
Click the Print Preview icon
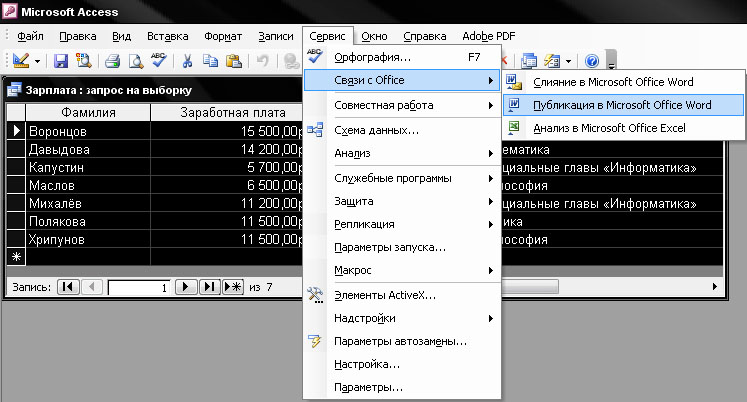pos(136,61)
